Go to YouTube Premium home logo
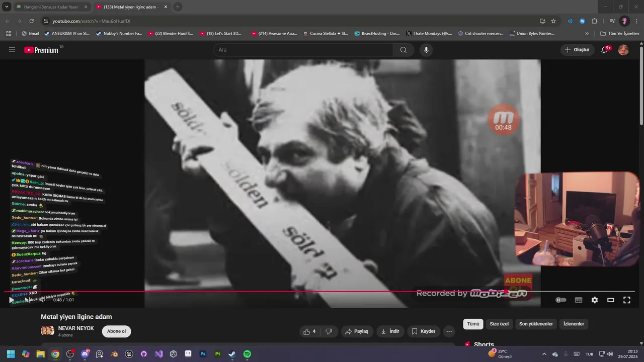 41,50
